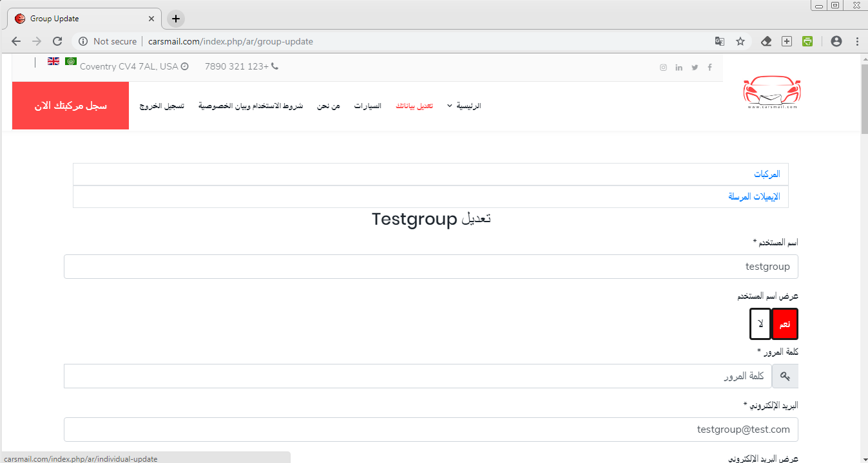Open Chrome's three-dot menu
This screenshot has width=868, height=463.
(x=857, y=41)
